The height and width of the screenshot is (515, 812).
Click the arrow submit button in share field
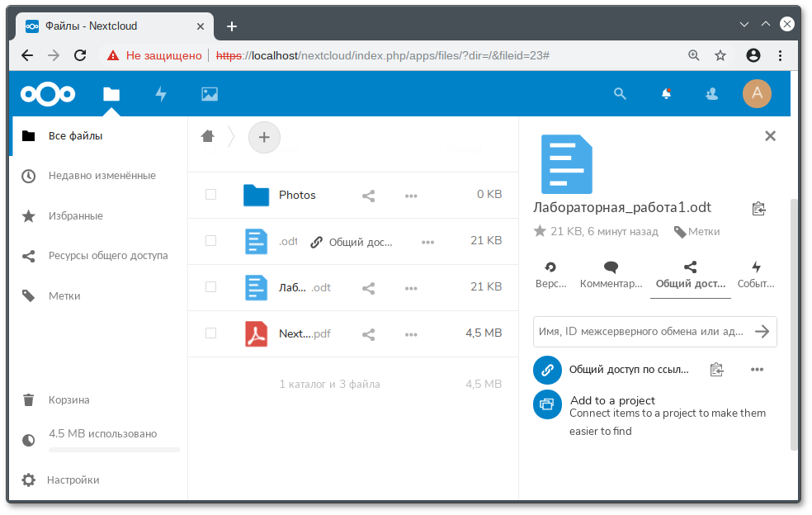762,332
